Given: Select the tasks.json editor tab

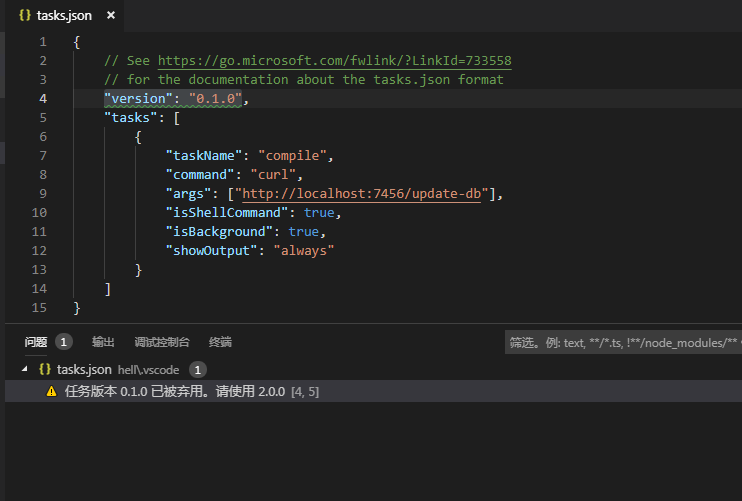Looking at the screenshot, I should pos(66,16).
